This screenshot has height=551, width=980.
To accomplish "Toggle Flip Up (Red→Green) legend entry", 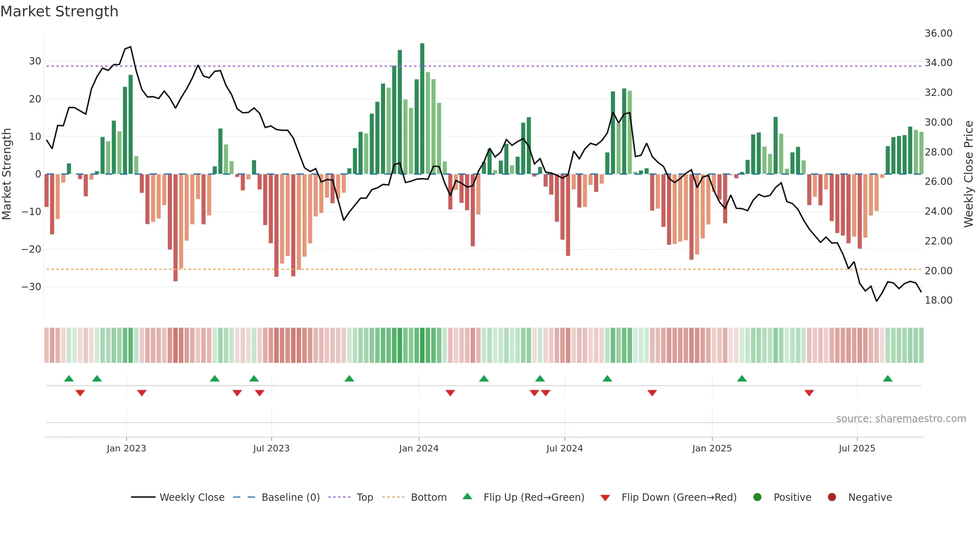I will click(523, 497).
